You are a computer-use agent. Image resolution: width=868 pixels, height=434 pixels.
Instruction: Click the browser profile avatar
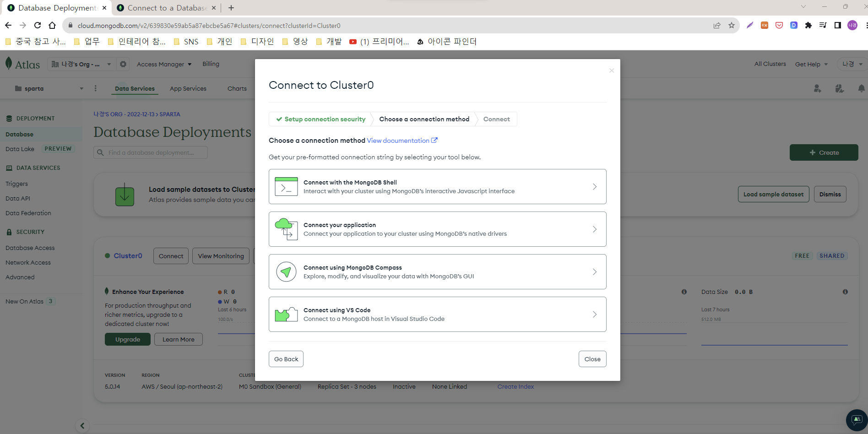coord(852,25)
